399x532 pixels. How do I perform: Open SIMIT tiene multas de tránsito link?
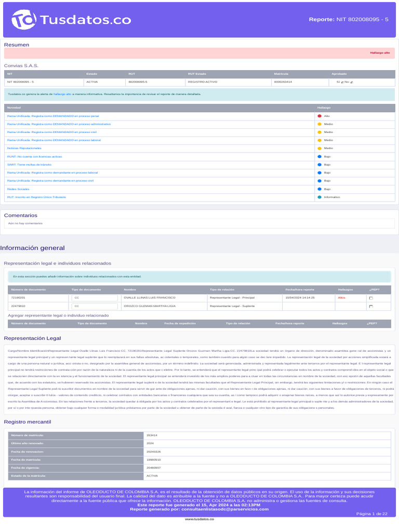(30, 165)
